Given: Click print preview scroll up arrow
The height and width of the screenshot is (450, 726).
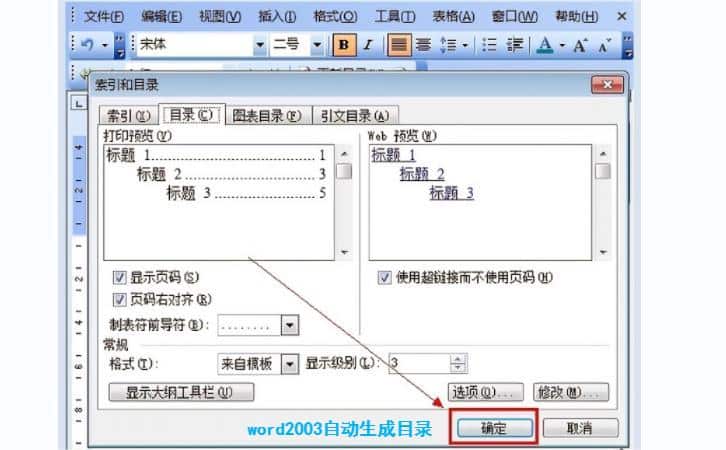Looking at the screenshot, I should coord(344,153).
